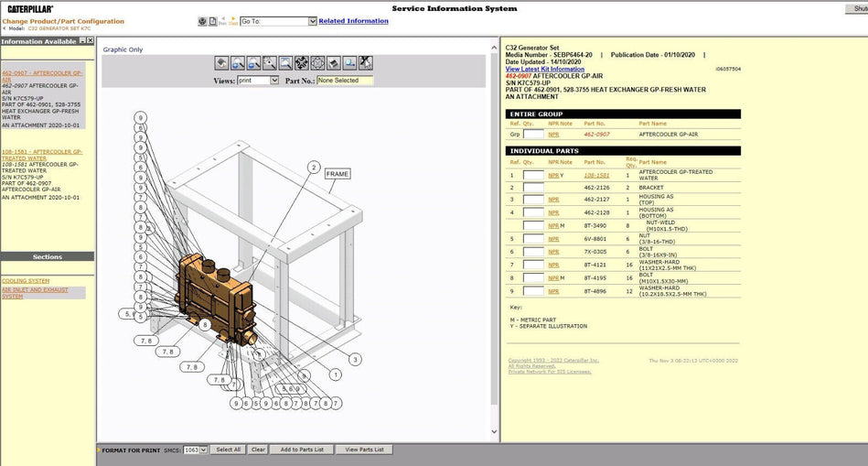
Task: Click the zoom in magnifier icon
Action: 238,63
